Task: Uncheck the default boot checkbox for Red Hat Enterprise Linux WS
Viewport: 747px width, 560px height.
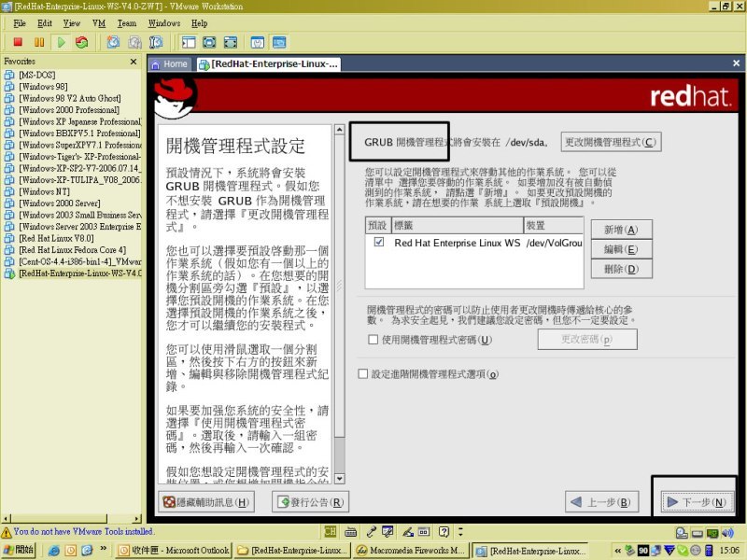Action: click(379, 242)
